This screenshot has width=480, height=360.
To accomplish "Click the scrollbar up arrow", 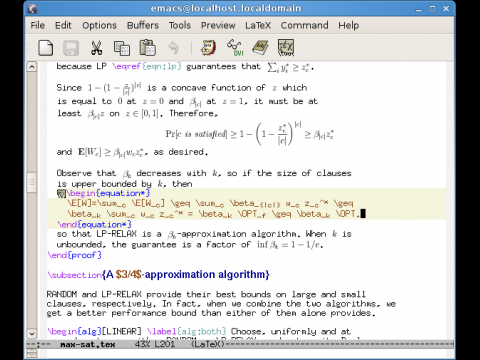I will (32, 67).
